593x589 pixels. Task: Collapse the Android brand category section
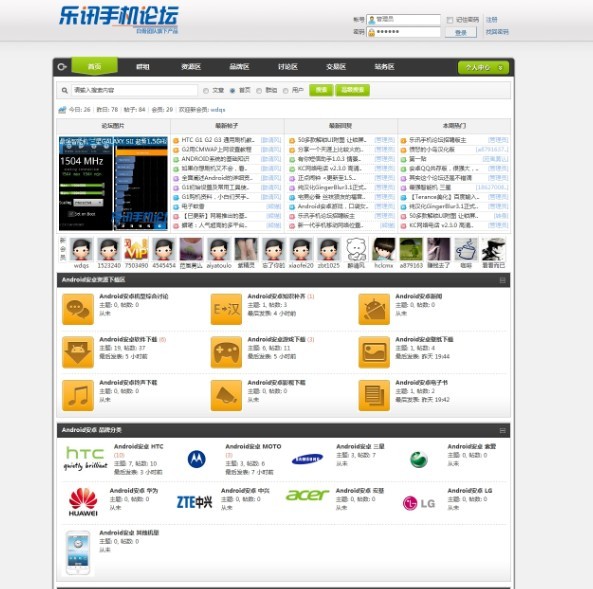pyautogui.click(x=503, y=430)
